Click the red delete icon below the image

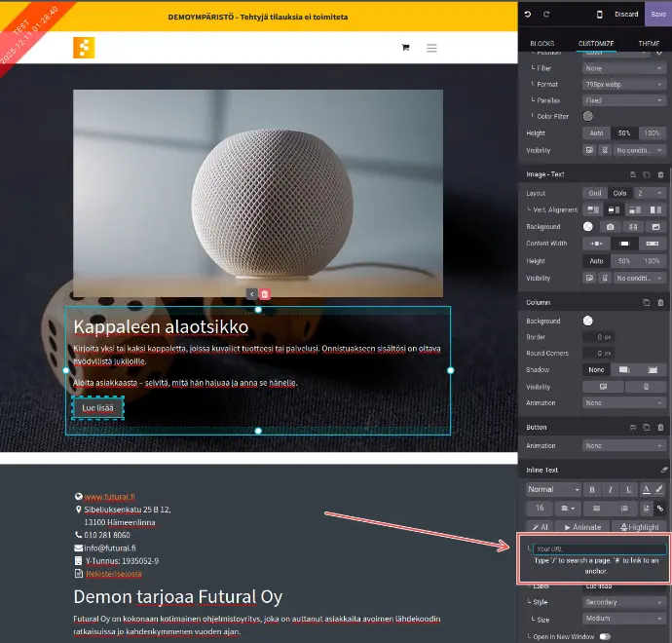click(x=264, y=294)
